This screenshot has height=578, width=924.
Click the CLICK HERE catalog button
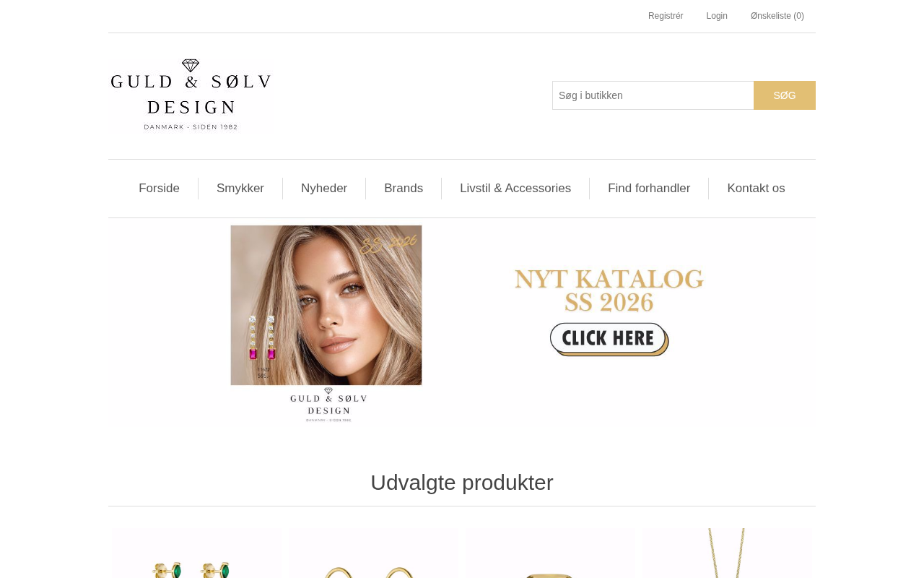pyautogui.click(x=609, y=339)
